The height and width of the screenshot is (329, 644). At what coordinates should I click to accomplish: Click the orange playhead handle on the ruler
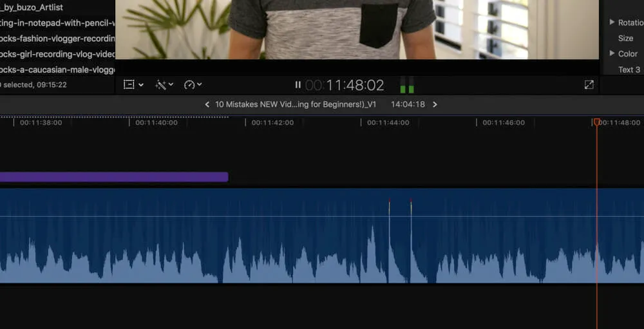coord(597,122)
